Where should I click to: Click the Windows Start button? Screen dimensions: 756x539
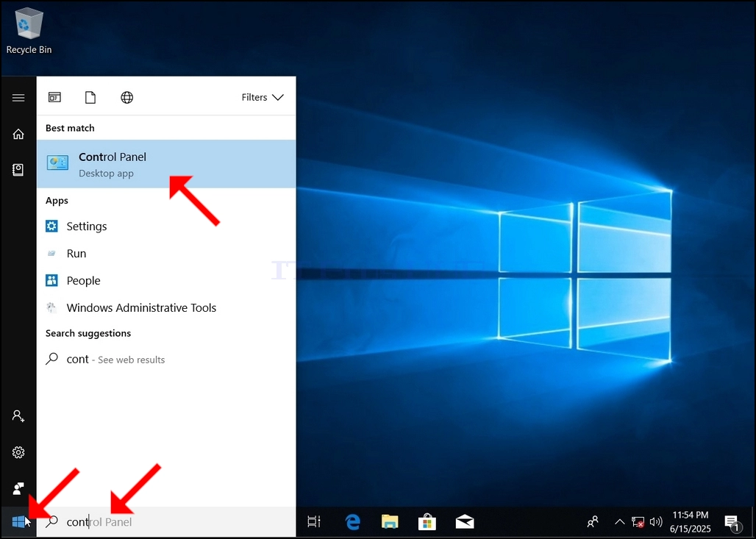[x=18, y=521]
